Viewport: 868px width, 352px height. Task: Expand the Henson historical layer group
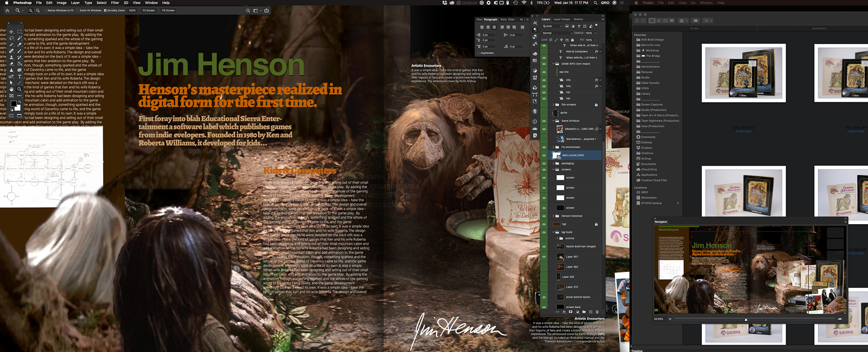553,216
